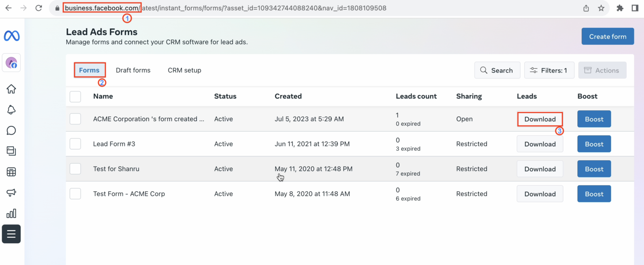Screen dimensions: 644x265
Task: Click the Jul 5, 2023 at 5:29 AM date
Action: (309, 119)
